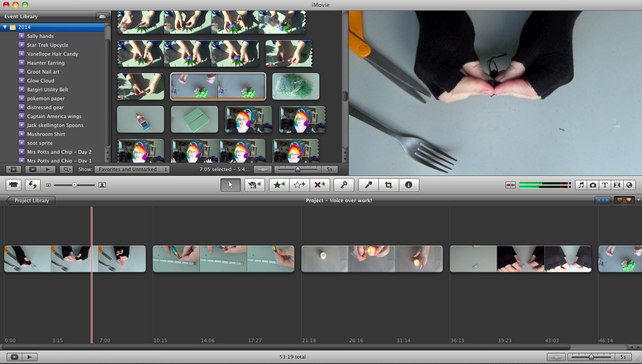Click the Project timeline horizontal scrollbar
The width and height of the screenshot is (642, 364).
point(286,347)
